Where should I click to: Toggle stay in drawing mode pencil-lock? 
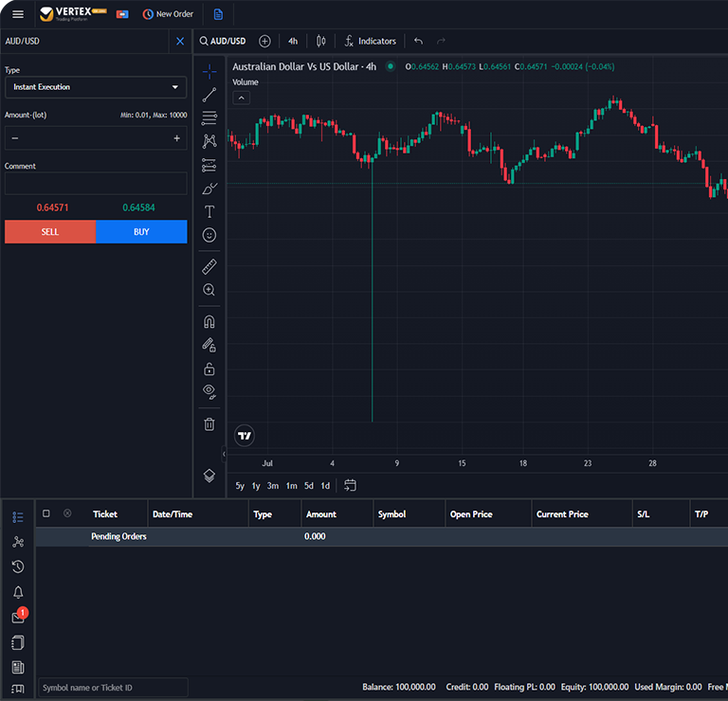pos(209,345)
